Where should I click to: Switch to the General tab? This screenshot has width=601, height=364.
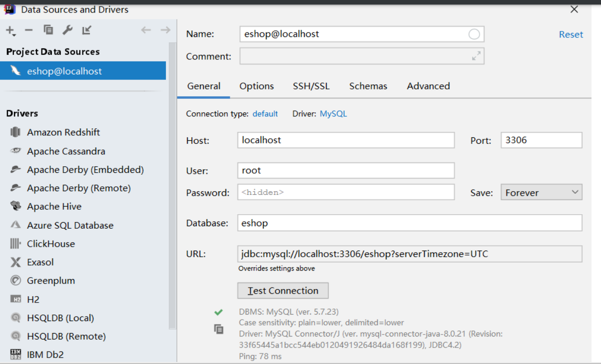click(x=204, y=86)
